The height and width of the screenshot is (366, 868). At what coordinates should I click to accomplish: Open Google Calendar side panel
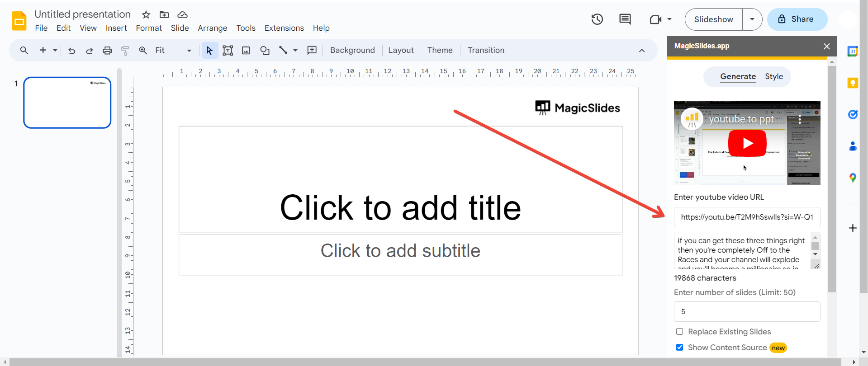pos(853,51)
